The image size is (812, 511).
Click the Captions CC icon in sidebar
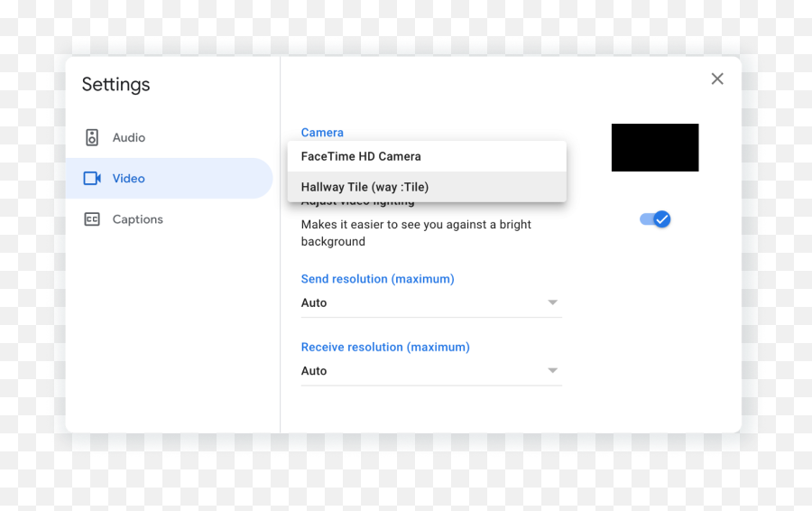tap(92, 219)
